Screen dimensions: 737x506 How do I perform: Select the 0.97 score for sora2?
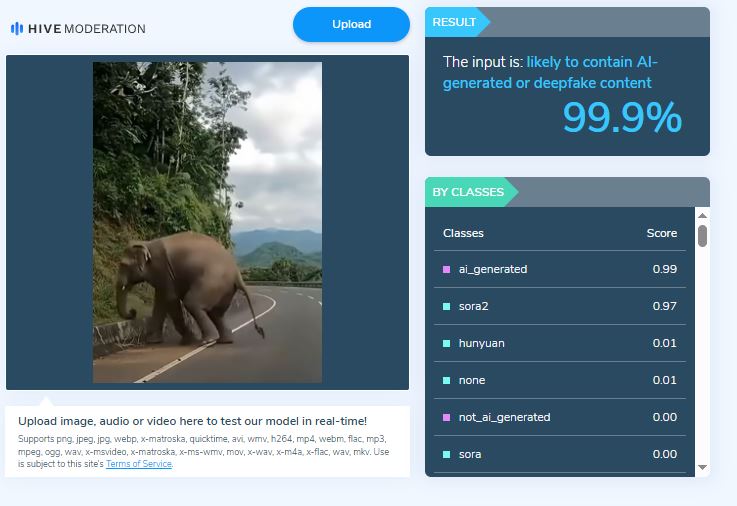664,306
